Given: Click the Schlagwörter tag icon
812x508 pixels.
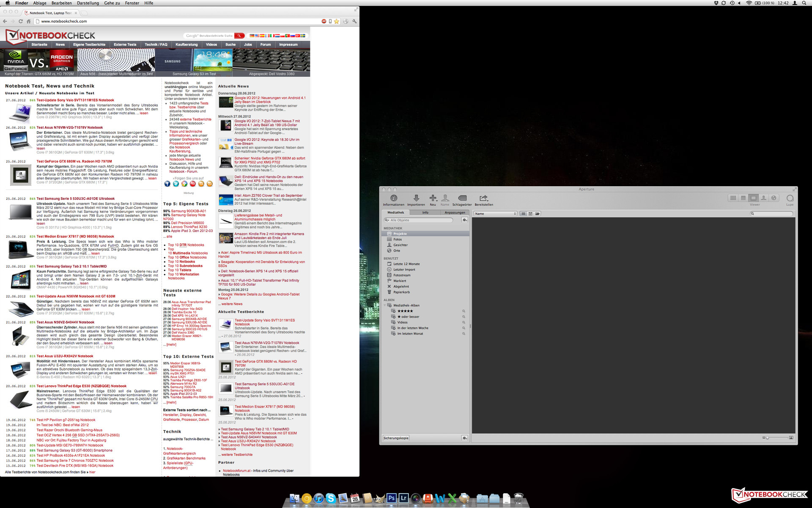Looking at the screenshot, I should (x=462, y=198).
